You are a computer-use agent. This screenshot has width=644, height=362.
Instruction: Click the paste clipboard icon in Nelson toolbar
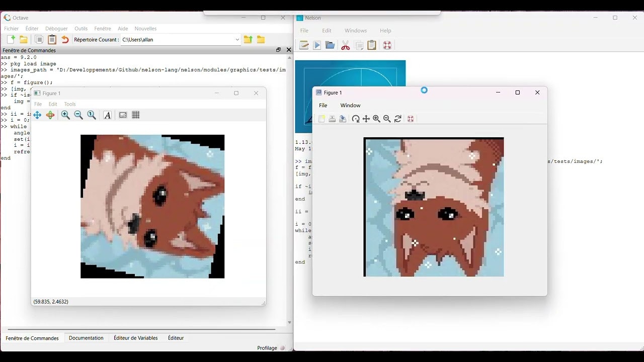[372, 45]
